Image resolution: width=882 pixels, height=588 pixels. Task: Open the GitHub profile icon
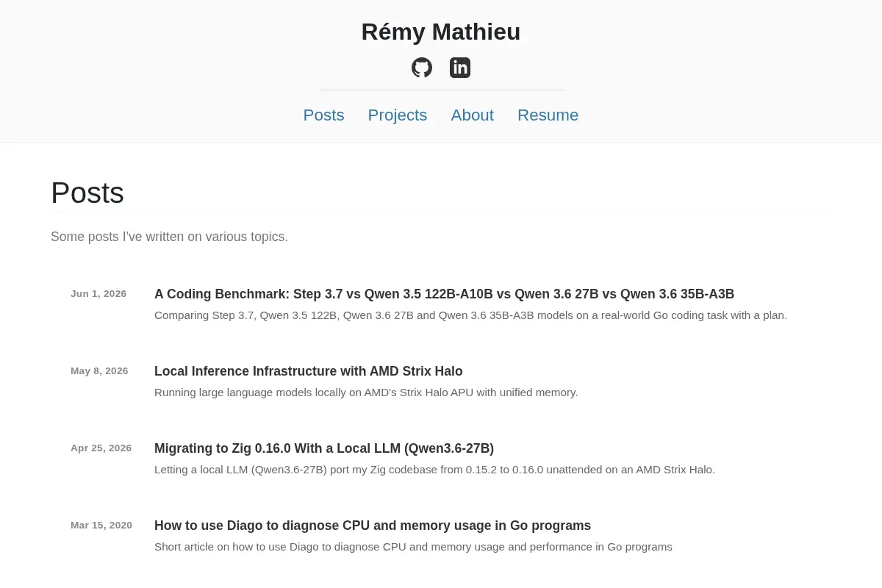[x=422, y=68]
